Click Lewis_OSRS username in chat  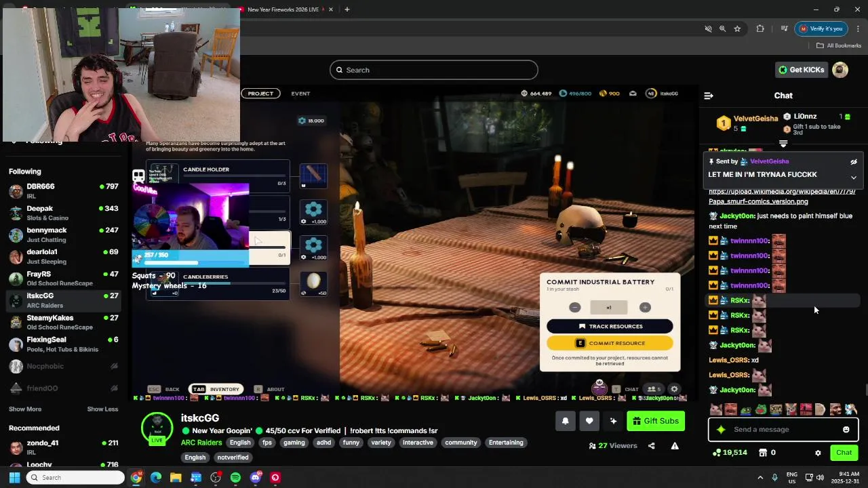(x=728, y=360)
